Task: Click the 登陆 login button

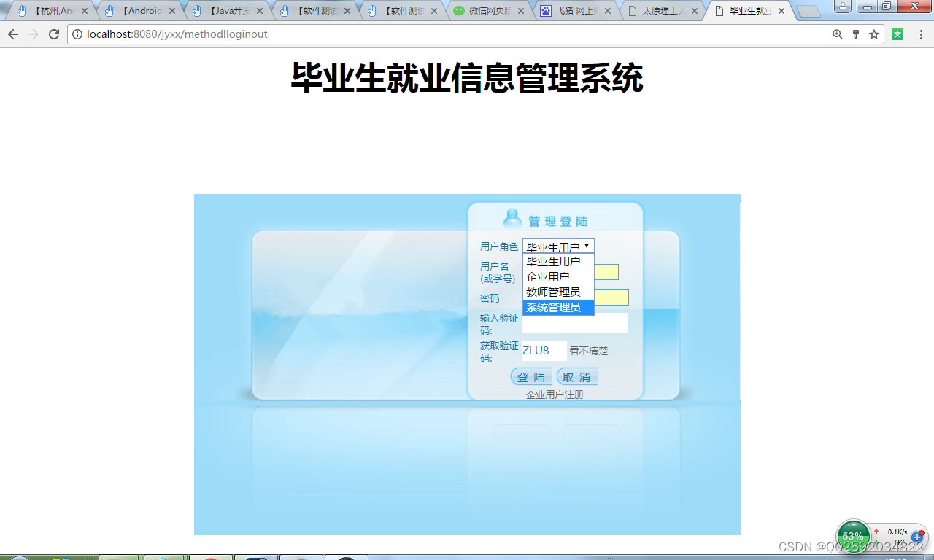Action: tap(532, 376)
